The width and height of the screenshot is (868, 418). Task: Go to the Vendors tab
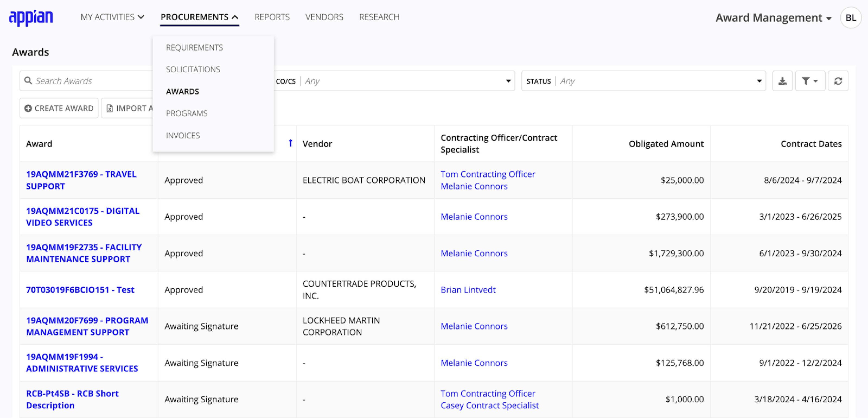324,17
